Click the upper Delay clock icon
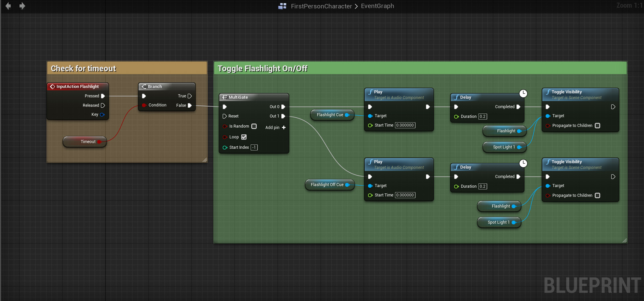 pos(523,94)
